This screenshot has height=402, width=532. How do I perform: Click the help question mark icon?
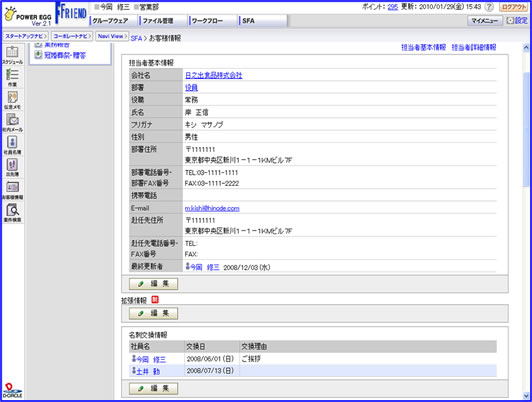489,7
